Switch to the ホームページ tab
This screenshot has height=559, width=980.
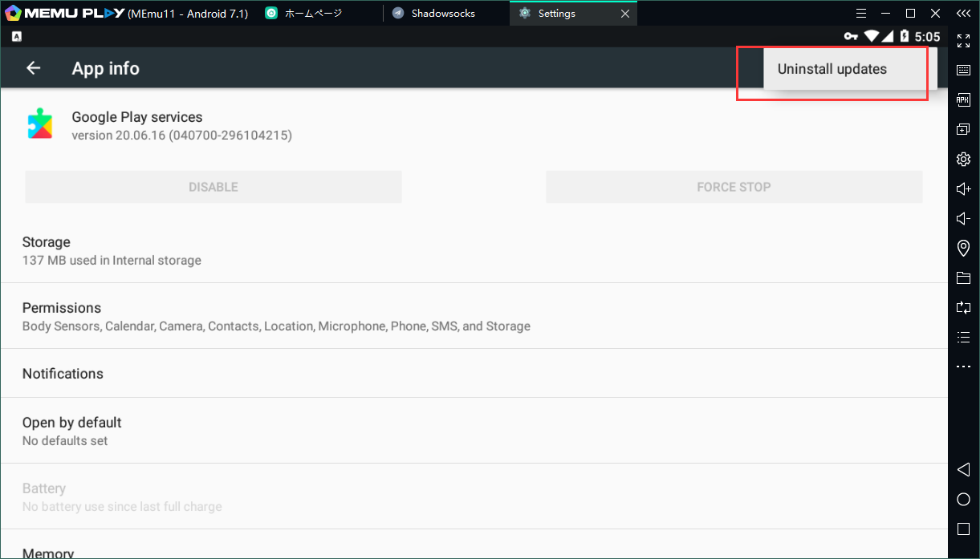(313, 14)
